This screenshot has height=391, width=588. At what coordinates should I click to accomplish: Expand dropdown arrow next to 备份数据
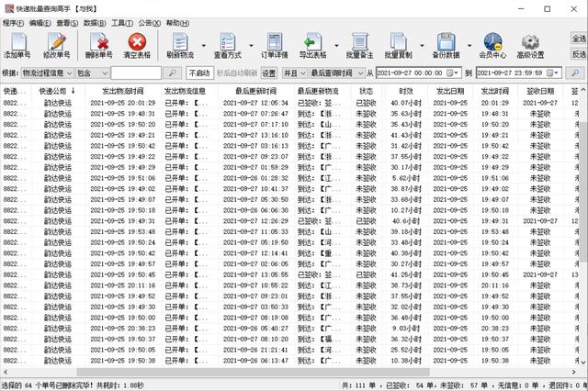click(469, 46)
